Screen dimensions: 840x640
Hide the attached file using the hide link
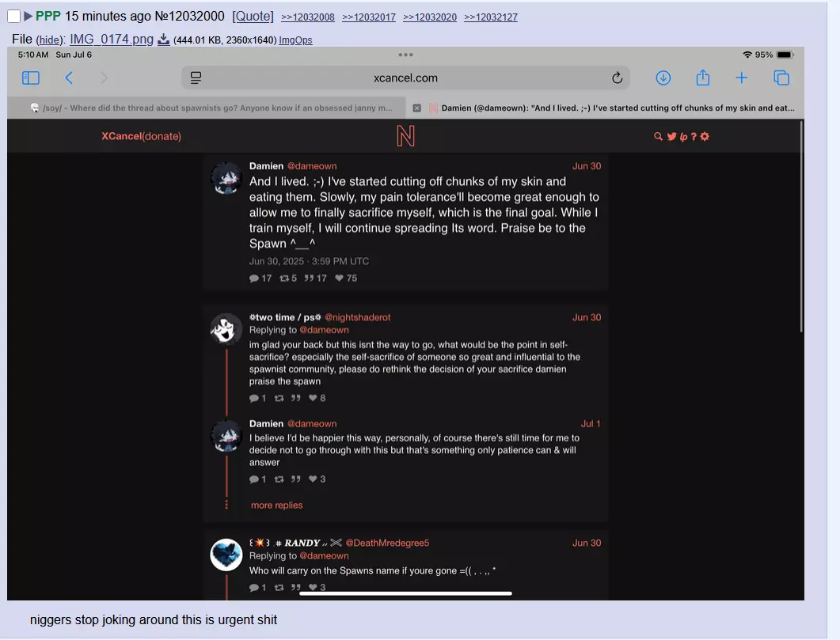[x=49, y=40]
